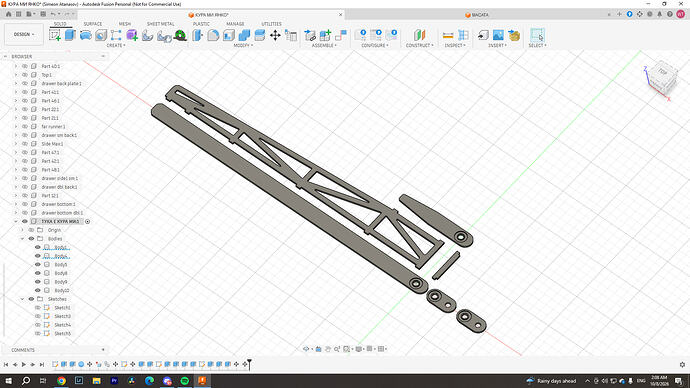Click the Pan hand tool in navigation bar
Image resolution: width=690 pixels, height=388 pixels.
click(x=328, y=349)
